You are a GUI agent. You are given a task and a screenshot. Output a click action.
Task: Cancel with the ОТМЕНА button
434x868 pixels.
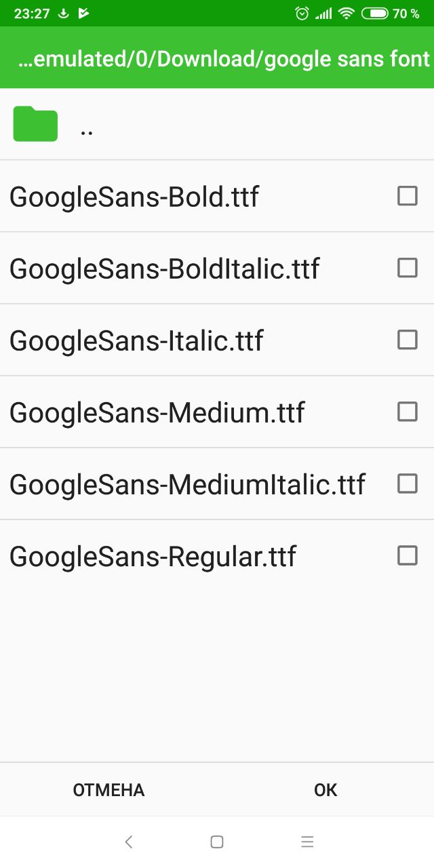click(x=108, y=790)
